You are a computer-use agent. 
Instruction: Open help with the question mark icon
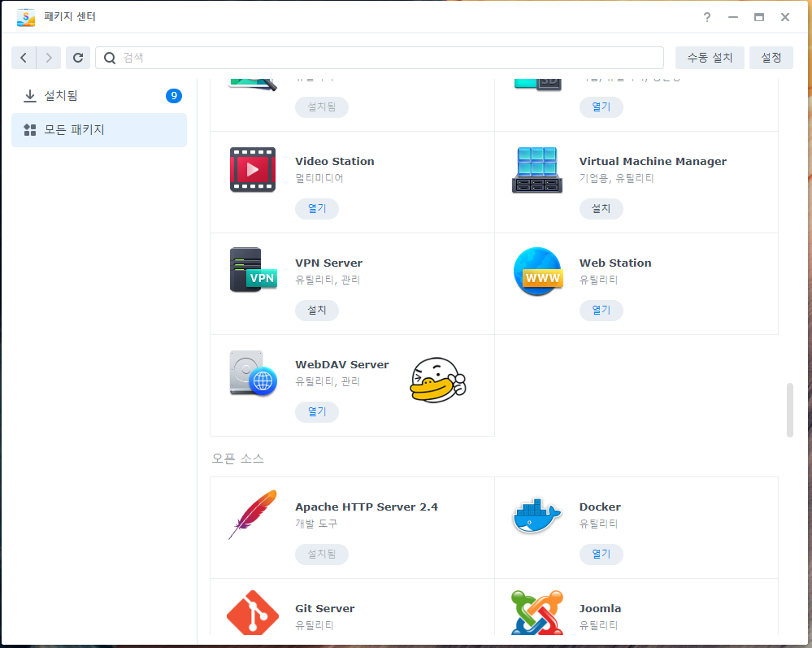(707, 17)
